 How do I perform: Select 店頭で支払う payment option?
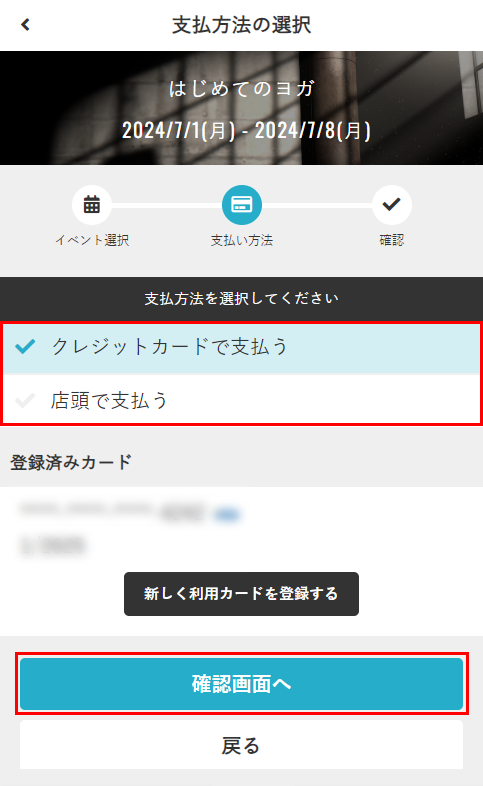tap(242, 400)
